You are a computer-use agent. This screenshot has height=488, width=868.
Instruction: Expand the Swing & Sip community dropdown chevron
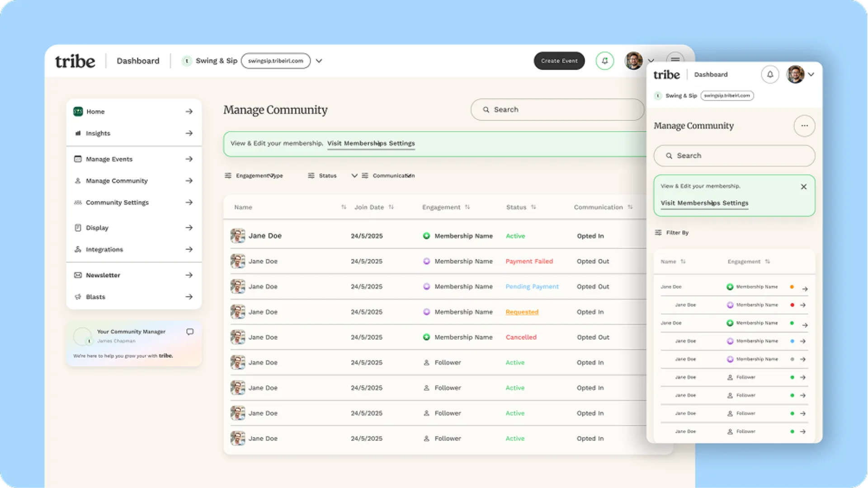(x=319, y=61)
